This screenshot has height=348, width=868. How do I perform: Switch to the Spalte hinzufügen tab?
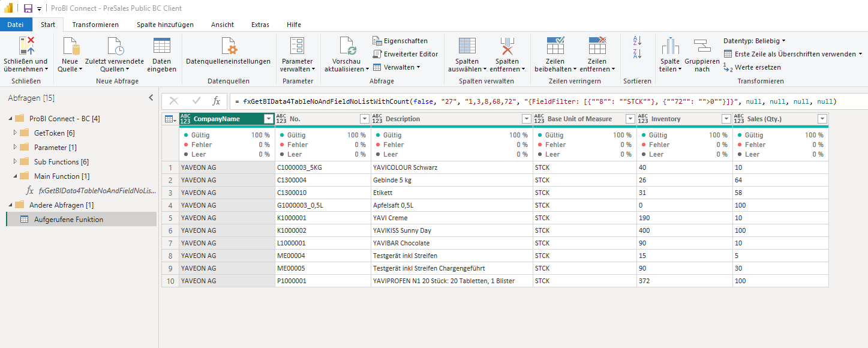click(165, 25)
